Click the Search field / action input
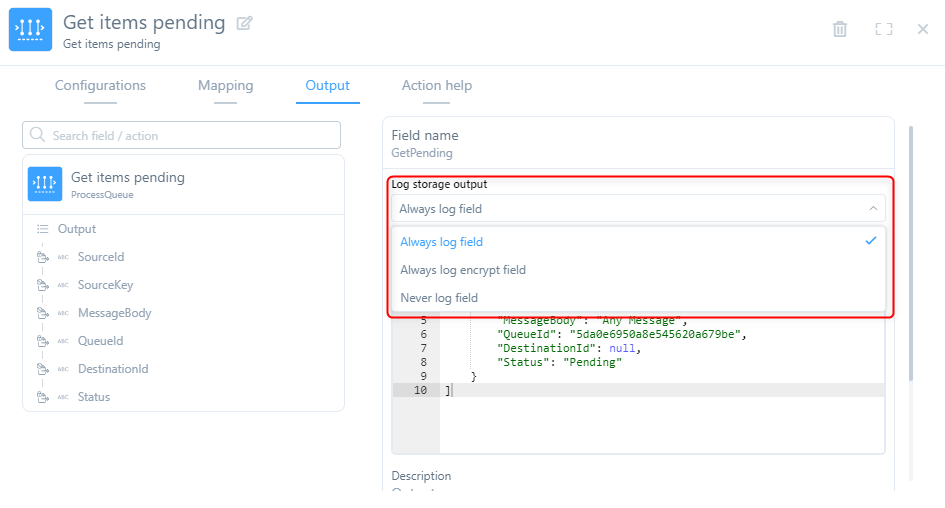Image resolution: width=945 pixels, height=508 pixels. (190, 135)
